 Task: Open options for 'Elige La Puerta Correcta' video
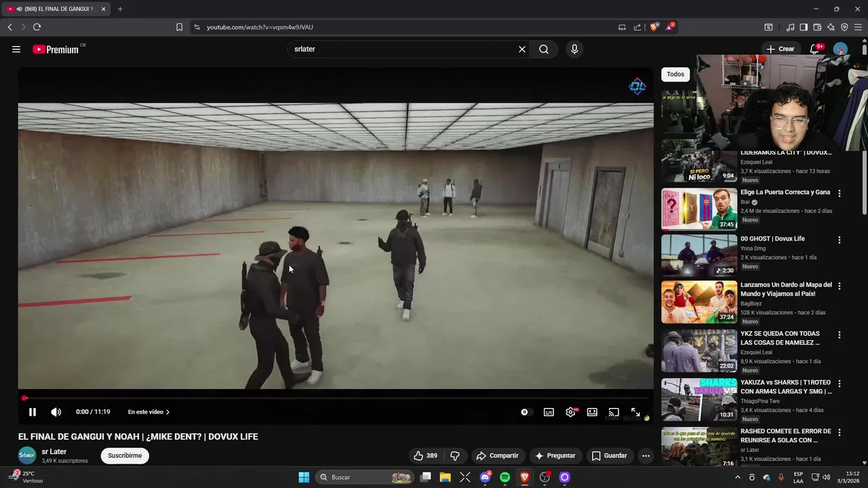pos(840,193)
